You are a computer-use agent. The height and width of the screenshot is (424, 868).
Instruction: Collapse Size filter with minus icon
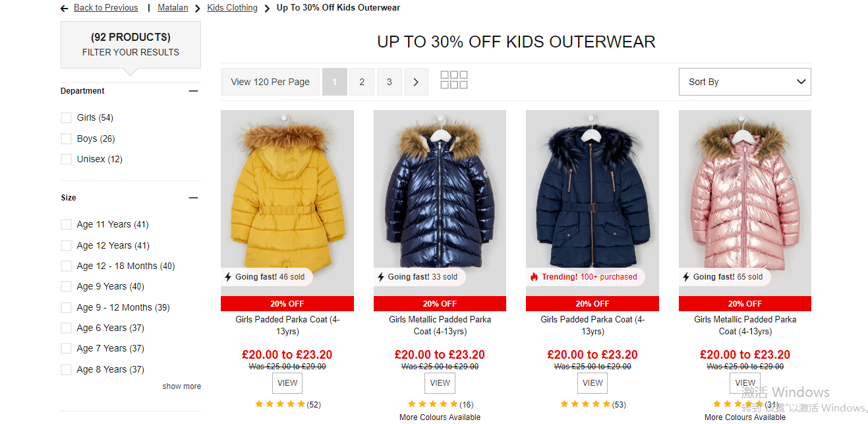click(193, 198)
